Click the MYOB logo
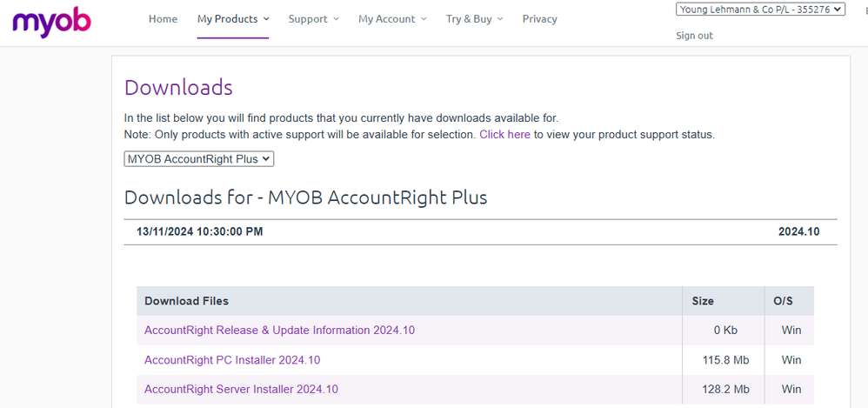 pos(52,20)
